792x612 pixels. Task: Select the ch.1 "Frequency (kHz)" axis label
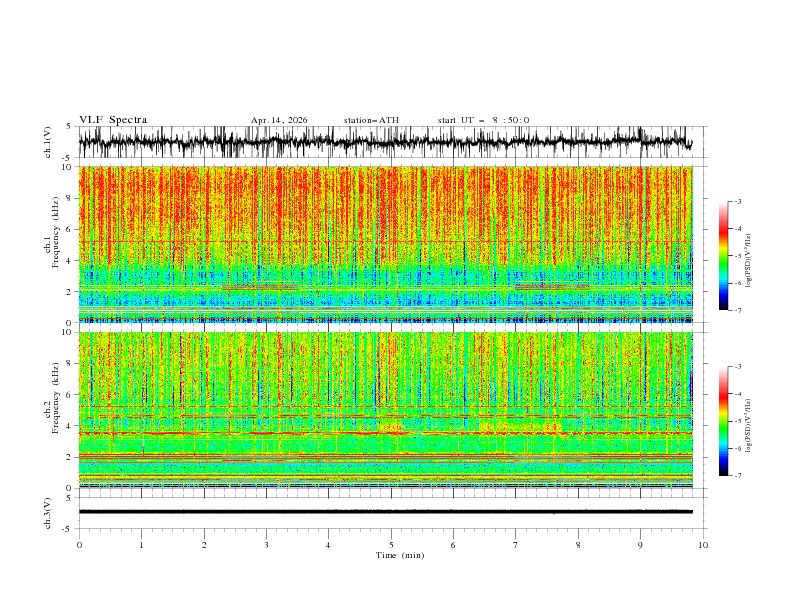tap(56, 232)
